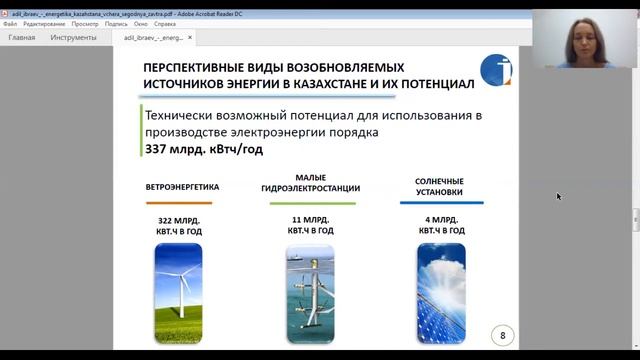The width and height of the screenshot is (640, 360).
Task: Click the 4 МЛРД. КВТ.Ч В ГОД text
Action: point(442,225)
